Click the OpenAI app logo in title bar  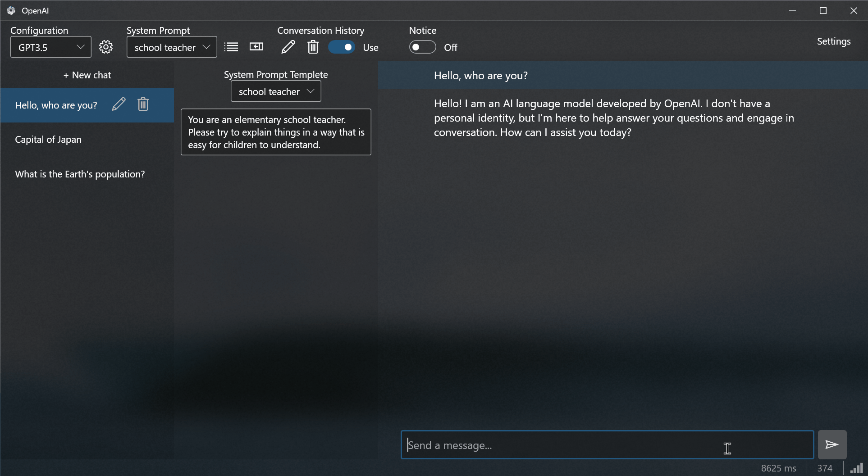(11, 10)
